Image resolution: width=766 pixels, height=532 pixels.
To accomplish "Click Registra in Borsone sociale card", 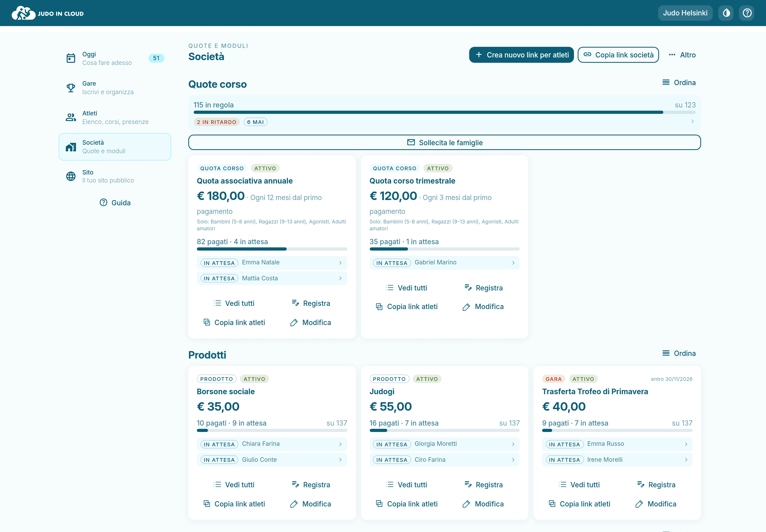I will (x=311, y=485).
